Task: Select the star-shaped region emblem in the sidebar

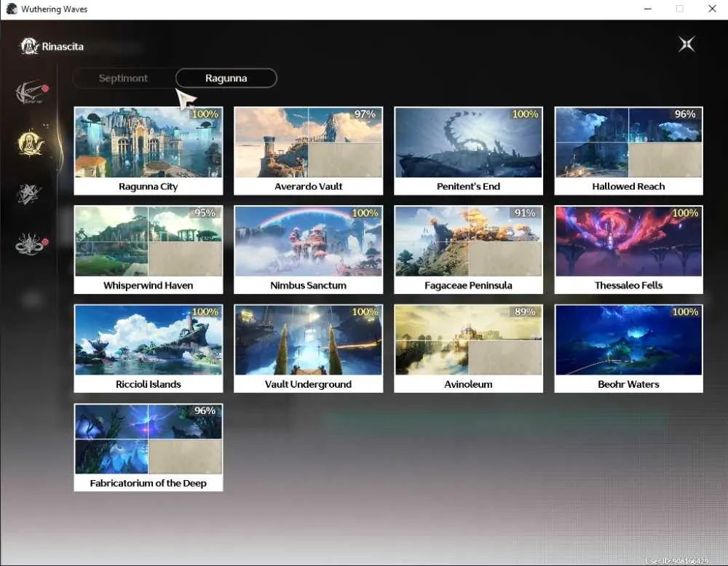Action: click(x=29, y=194)
